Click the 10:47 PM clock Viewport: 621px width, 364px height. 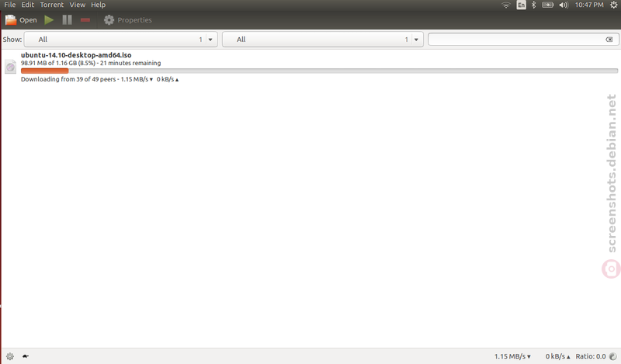coord(589,5)
